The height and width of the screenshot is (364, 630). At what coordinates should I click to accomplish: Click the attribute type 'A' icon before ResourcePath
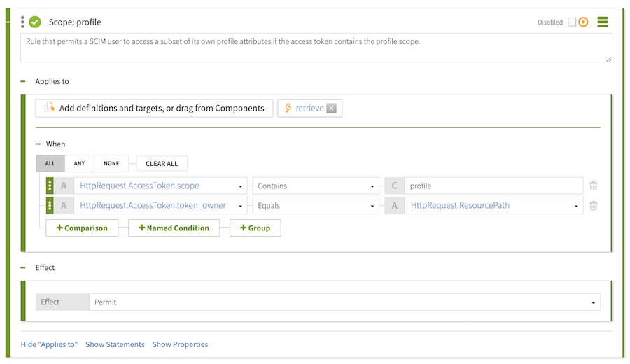click(394, 206)
